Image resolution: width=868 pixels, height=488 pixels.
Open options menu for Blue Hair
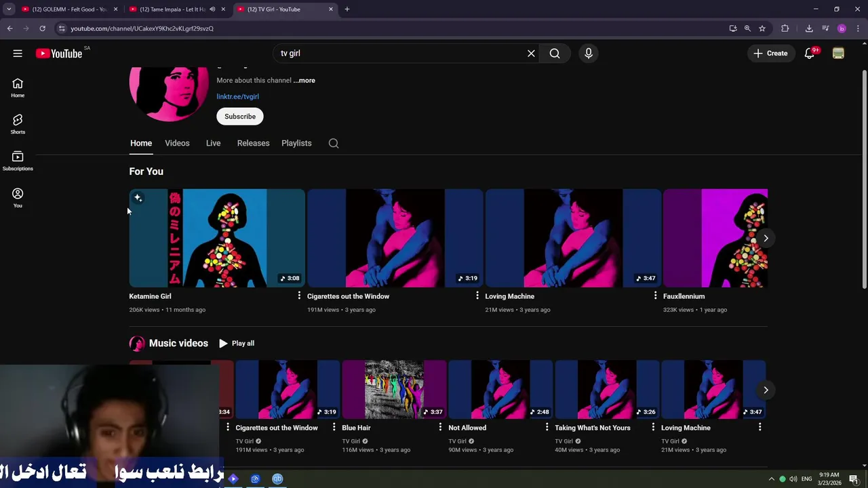coord(440,428)
